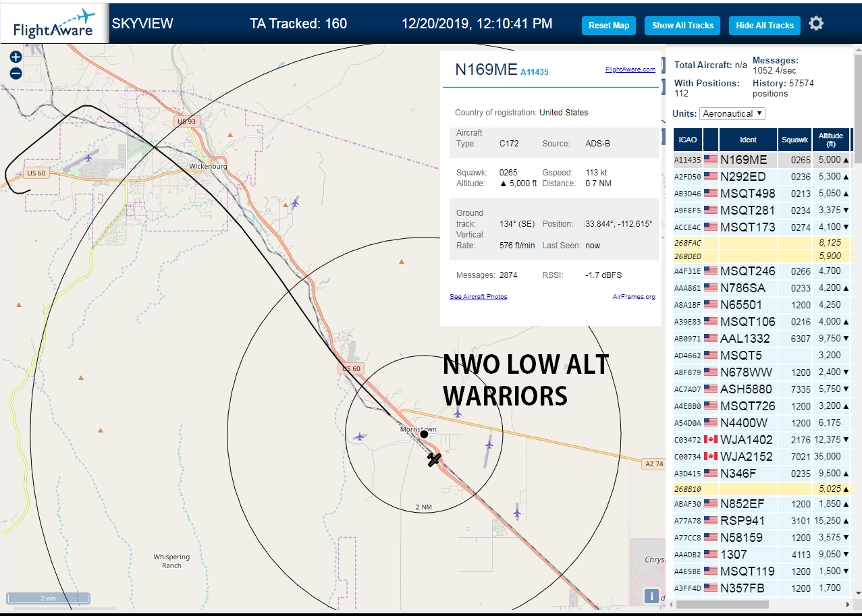This screenshot has height=616, width=862.
Task: Click the Morristown town dot on map
Action: 424,434
